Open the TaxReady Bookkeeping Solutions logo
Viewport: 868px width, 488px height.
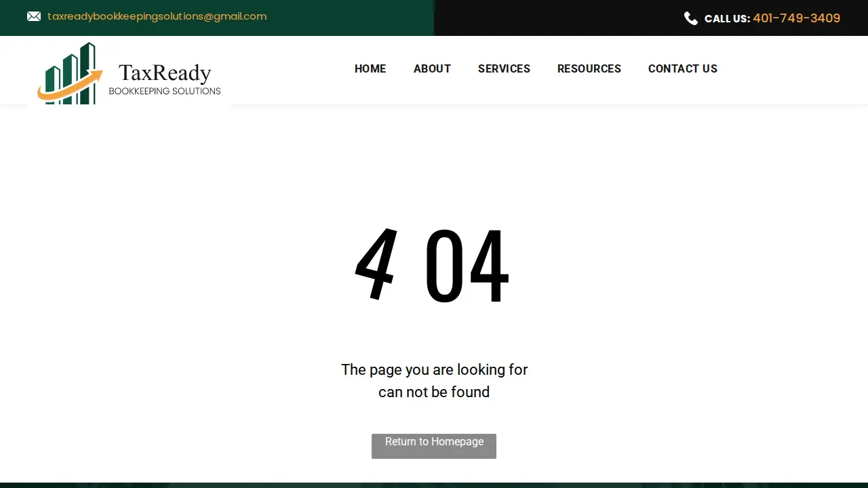[x=129, y=73]
